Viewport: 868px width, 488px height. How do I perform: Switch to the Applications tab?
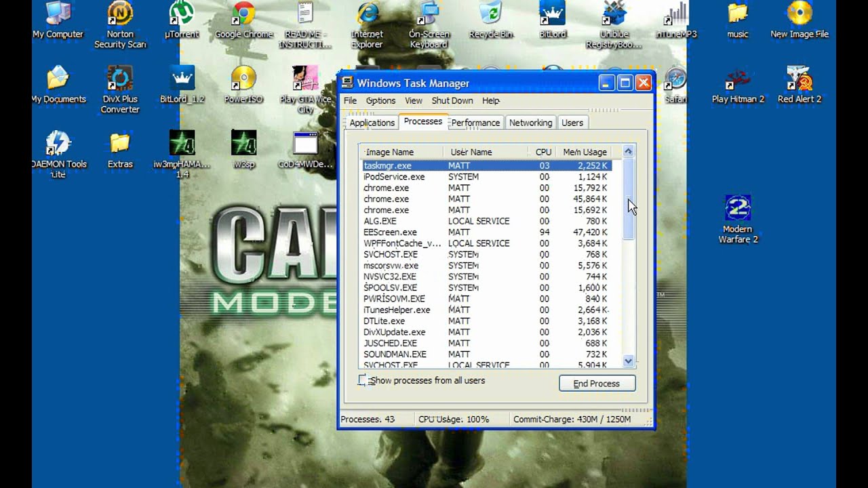point(372,123)
